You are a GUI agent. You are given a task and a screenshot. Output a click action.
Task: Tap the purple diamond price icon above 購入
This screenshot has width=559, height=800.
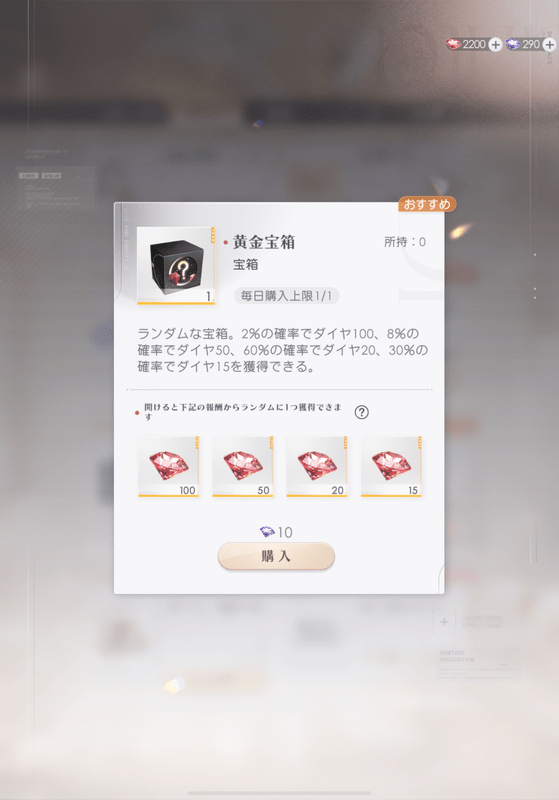[267, 532]
